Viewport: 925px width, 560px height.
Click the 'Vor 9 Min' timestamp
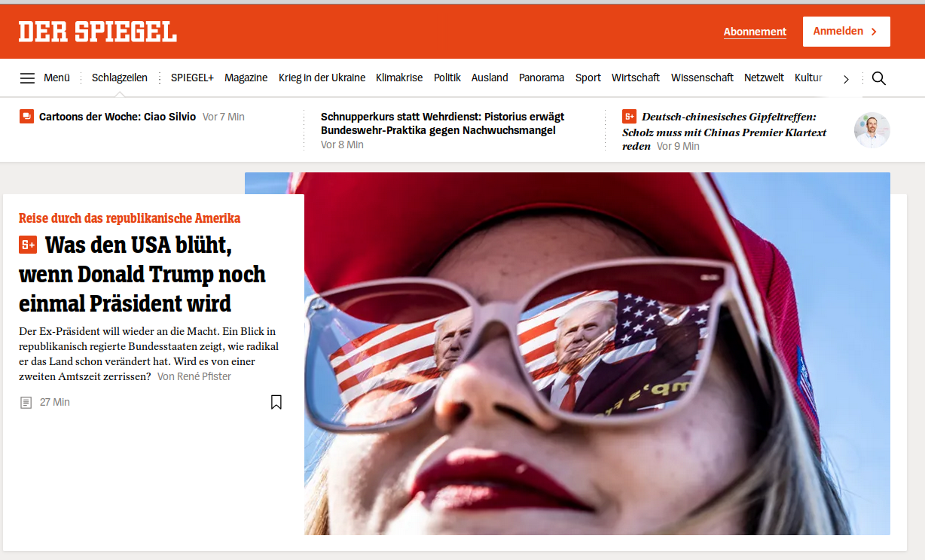(678, 146)
